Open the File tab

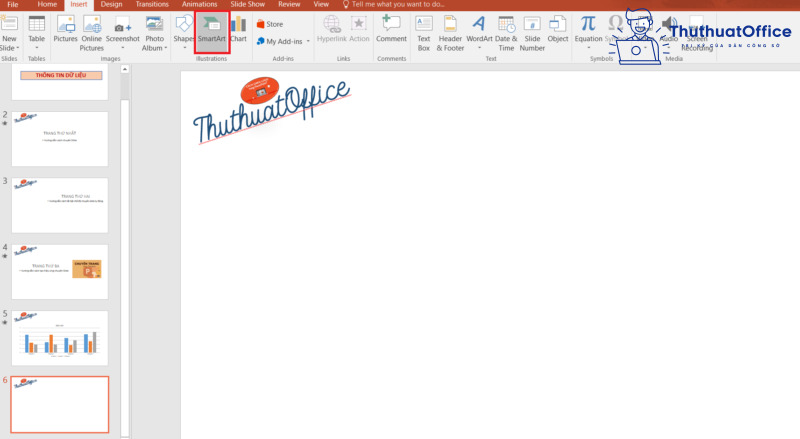pos(13,4)
